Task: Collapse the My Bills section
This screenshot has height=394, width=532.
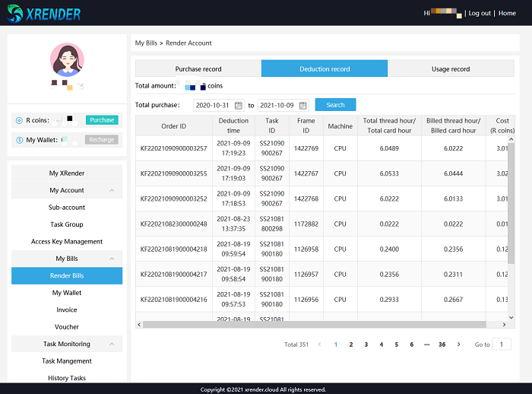Action: click(112, 259)
